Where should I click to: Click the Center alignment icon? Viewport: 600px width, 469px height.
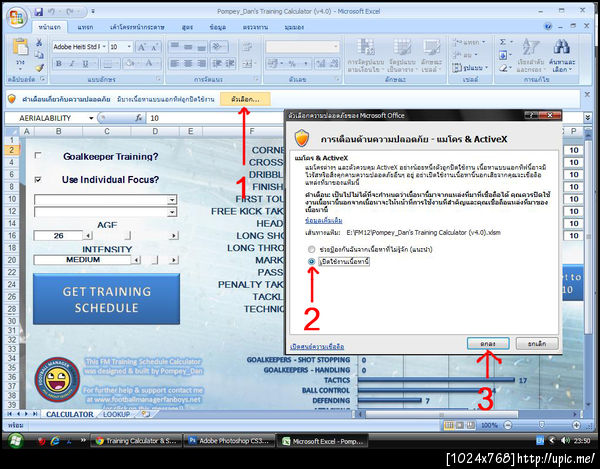click(x=188, y=63)
